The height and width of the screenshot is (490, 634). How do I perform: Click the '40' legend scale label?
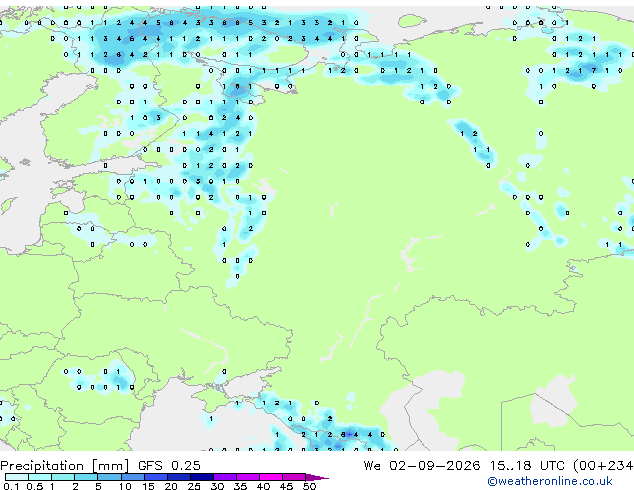[x=263, y=486]
